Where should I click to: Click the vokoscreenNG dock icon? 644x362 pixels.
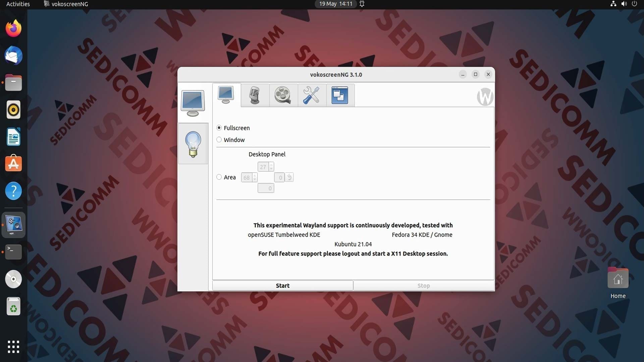point(13,225)
